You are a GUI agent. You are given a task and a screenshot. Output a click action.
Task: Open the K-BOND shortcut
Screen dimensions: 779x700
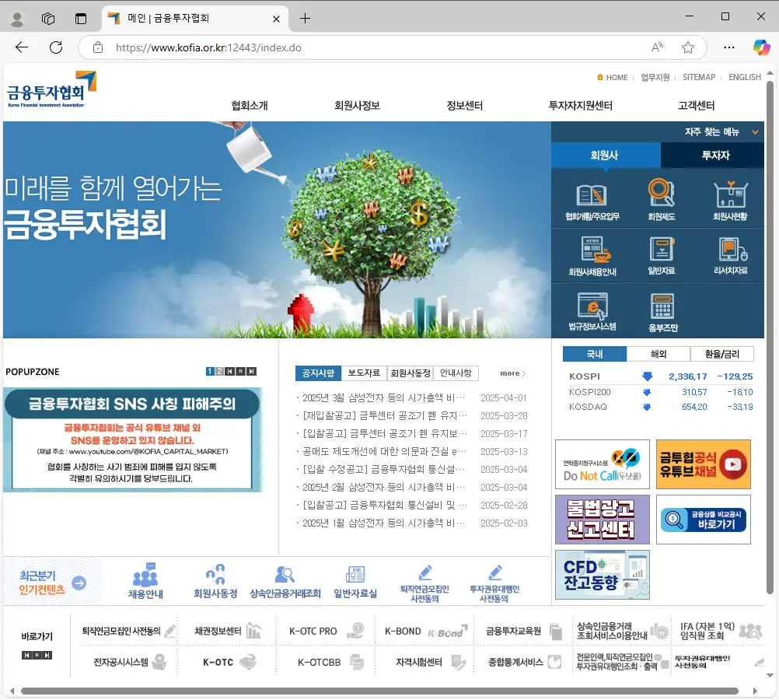(426, 632)
